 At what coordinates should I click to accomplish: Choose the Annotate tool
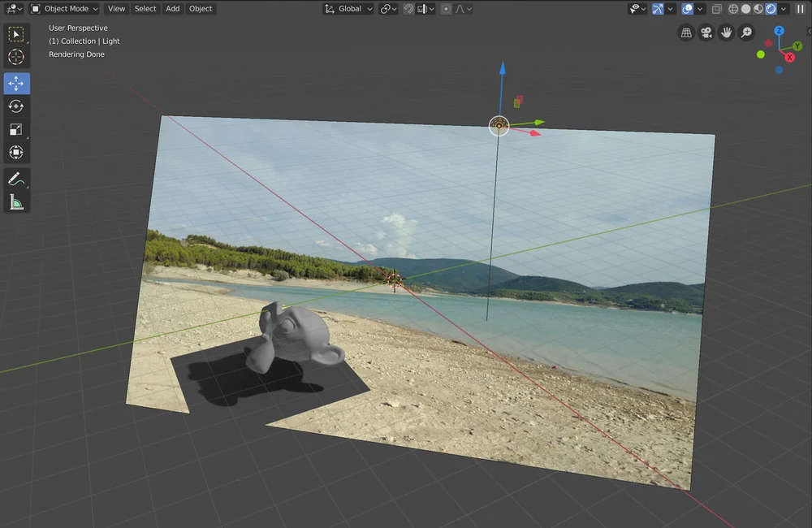pyautogui.click(x=16, y=179)
